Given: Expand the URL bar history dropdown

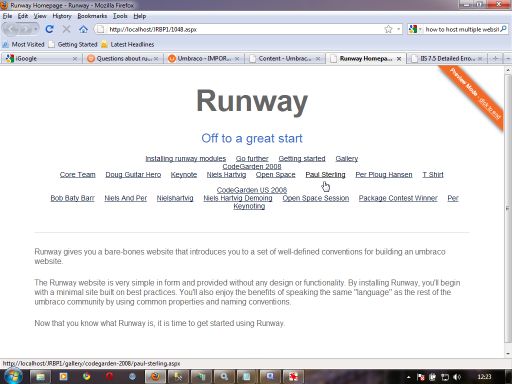Looking at the screenshot, I should pyautogui.click(x=398, y=29).
